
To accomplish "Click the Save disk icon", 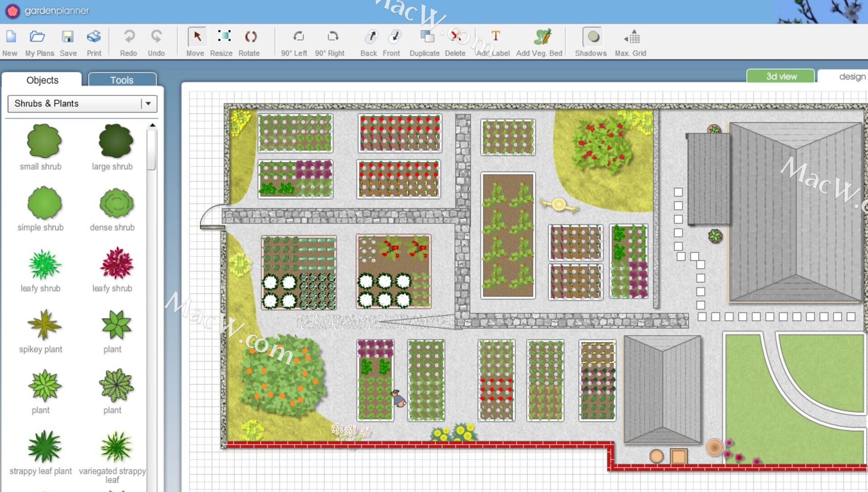I will [68, 37].
